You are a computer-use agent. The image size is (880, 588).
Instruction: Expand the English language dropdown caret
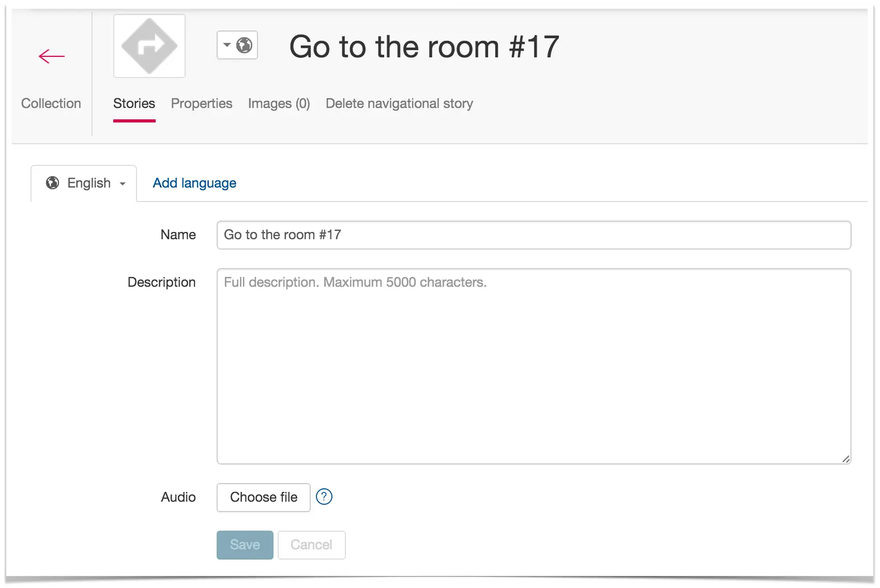tap(123, 184)
